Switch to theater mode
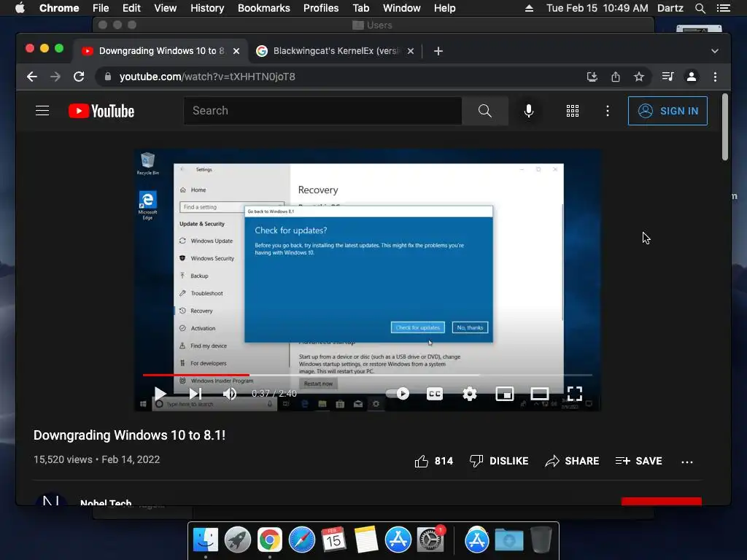 pyautogui.click(x=540, y=394)
